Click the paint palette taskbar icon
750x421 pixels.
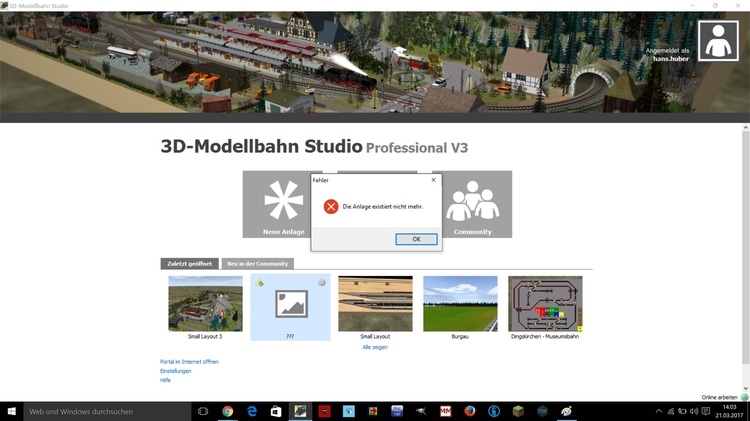566,411
